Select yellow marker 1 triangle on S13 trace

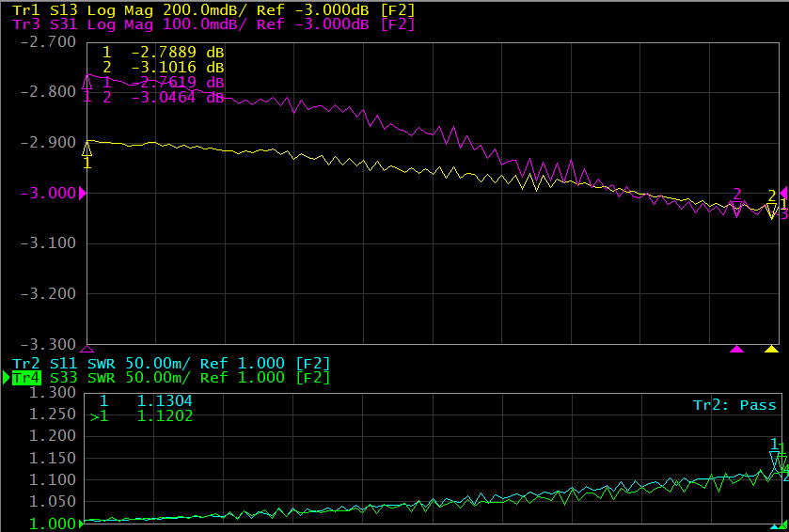coord(87,149)
